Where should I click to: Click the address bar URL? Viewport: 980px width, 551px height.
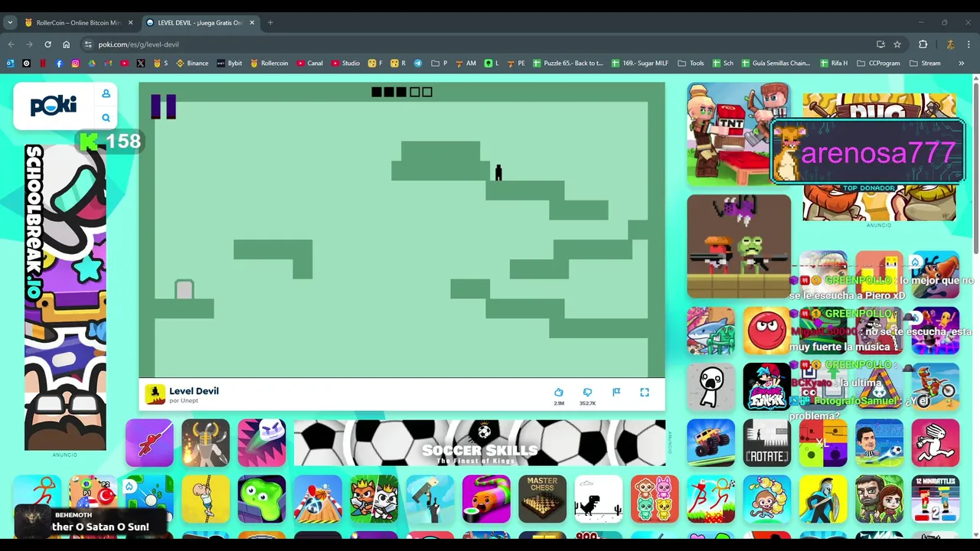[x=139, y=44]
